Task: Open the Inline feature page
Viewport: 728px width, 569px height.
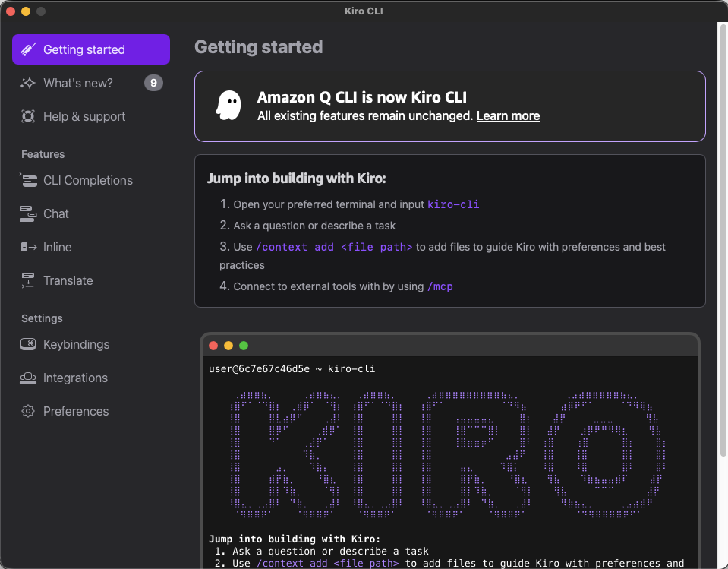Action: (91, 247)
